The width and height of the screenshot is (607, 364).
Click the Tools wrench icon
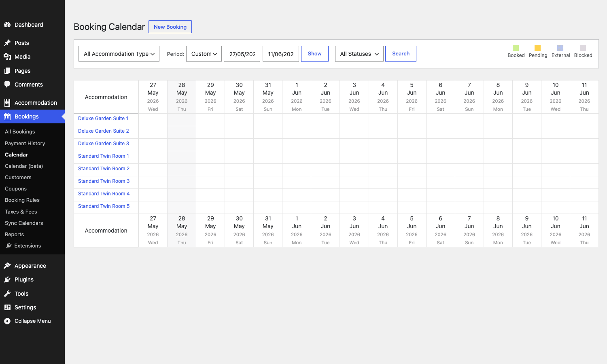(x=7, y=294)
